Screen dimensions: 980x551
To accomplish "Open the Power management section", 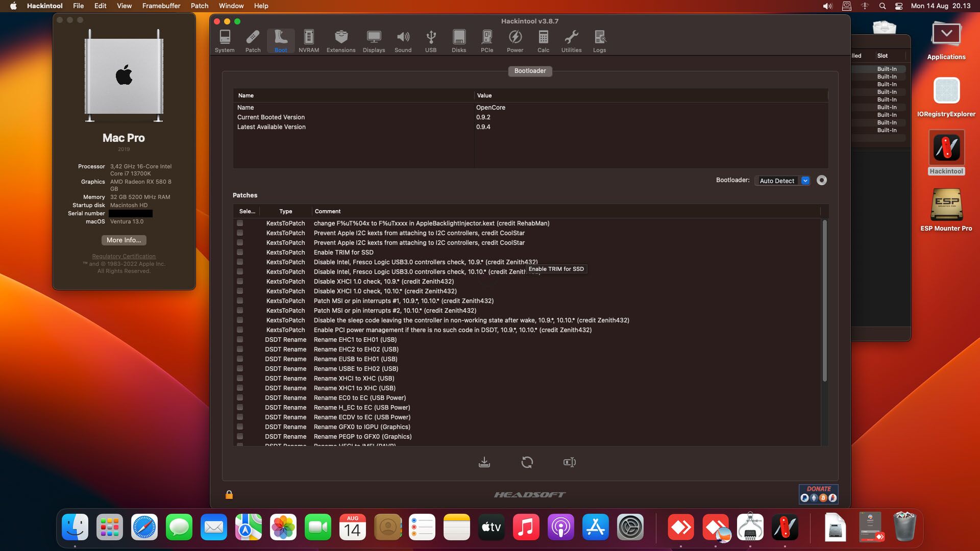I will tap(515, 40).
